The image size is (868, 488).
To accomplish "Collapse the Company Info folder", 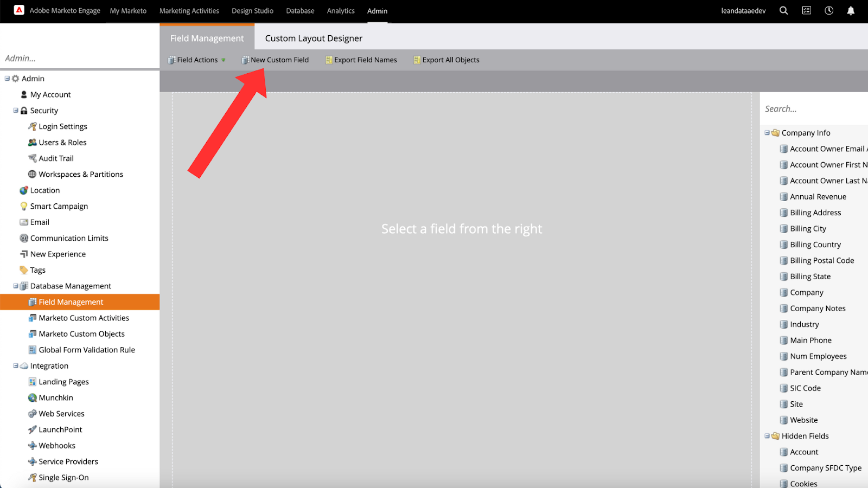I will [x=767, y=132].
